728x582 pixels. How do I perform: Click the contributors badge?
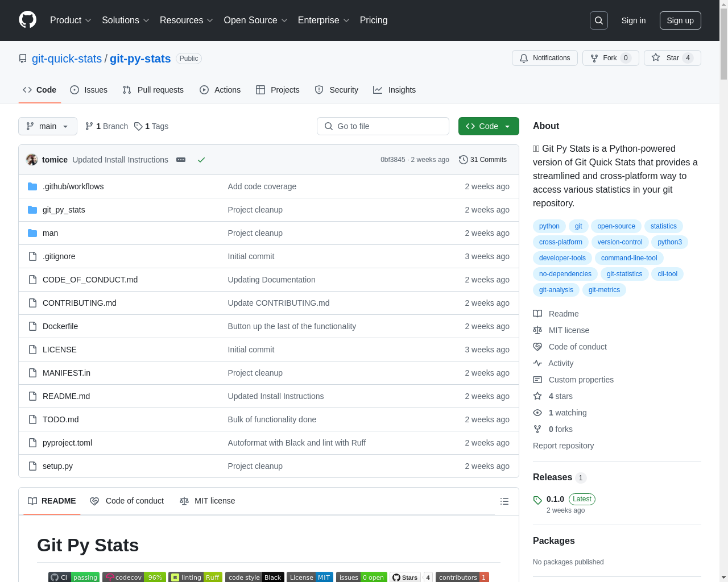[x=462, y=577]
